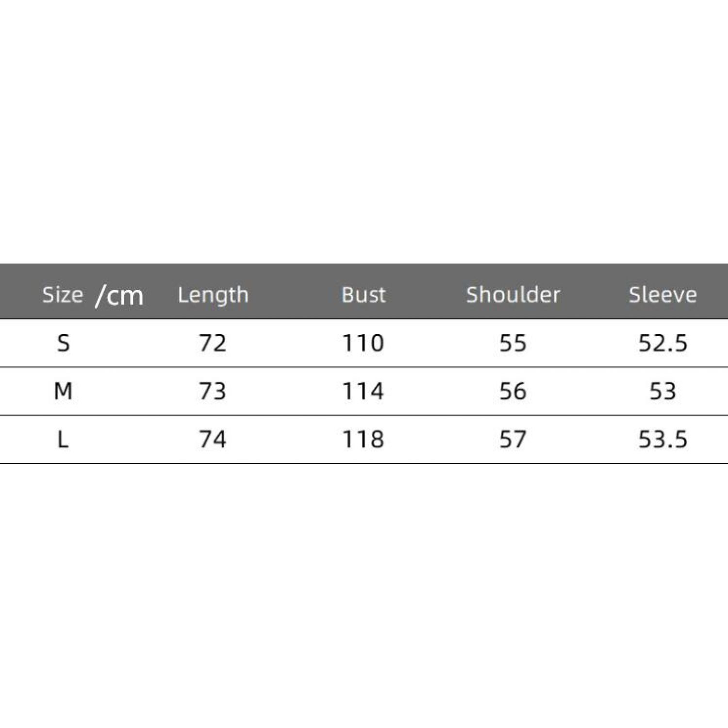Viewport: 728px width, 728px height.
Task: Click the length value 72 for size S
Action: pyautogui.click(x=213, y=343)
